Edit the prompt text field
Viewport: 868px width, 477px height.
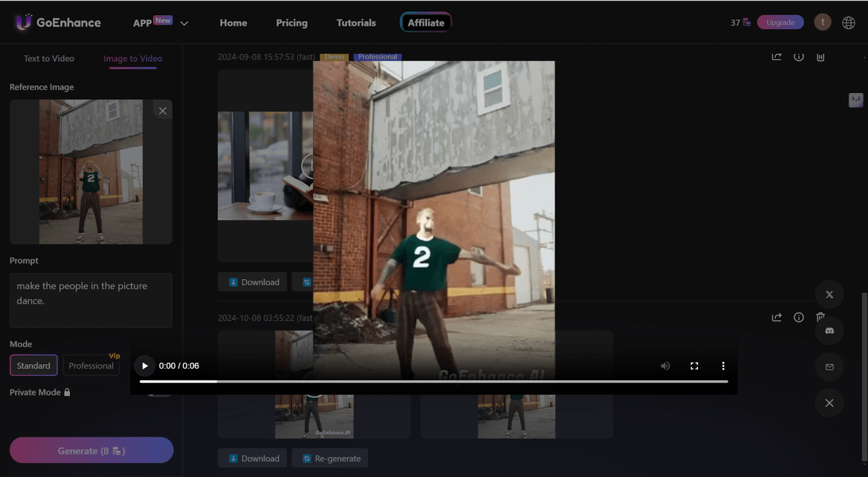(91, 300)
